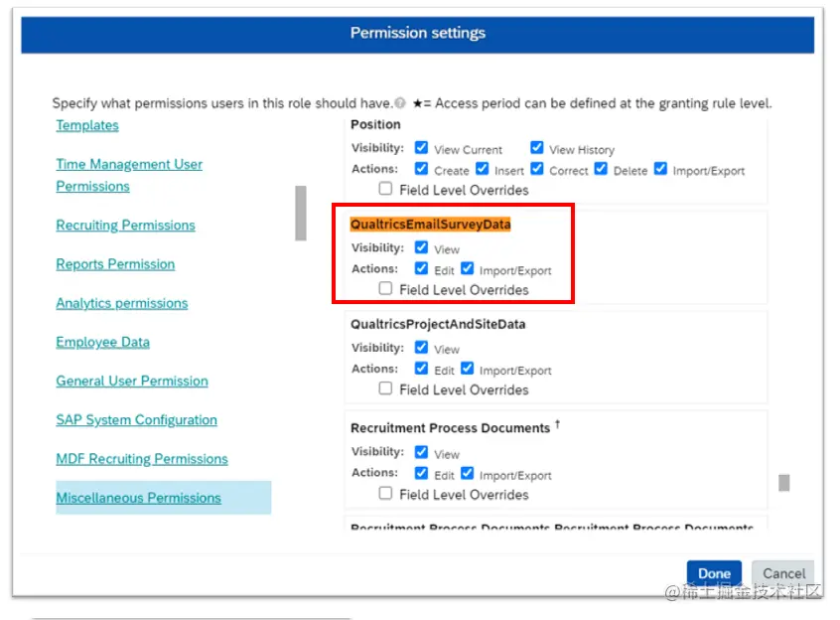This screenshot has width=840, height=620.
Task: Click the help icon after 'should have.'
Action: click(x=400, y=102)
